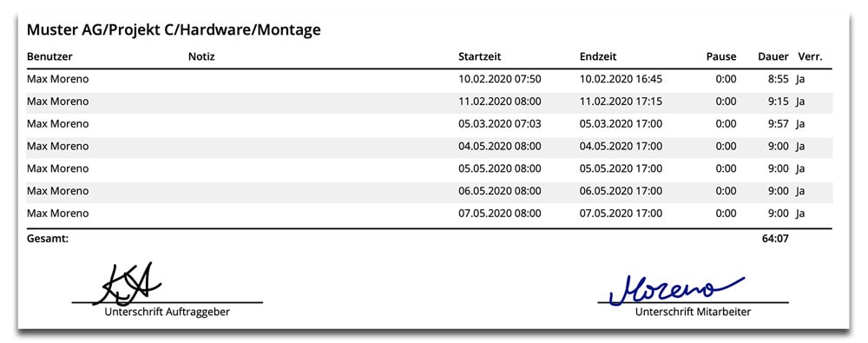Click the black Auftraggeber signature
Screen dimensions: 868x343
coord(125,284)
